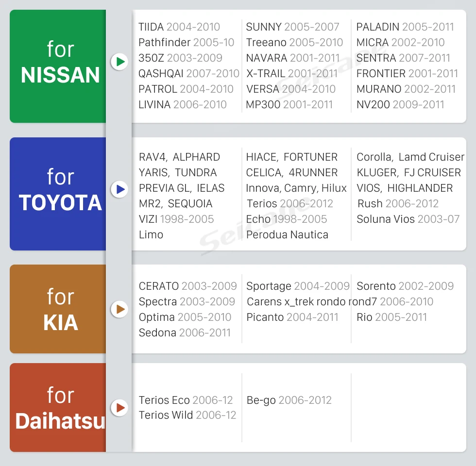This screenshot has height=466, width=476.
Task: Click 'PALADIN 2005-2011' entry
Action: coord(405,27)
